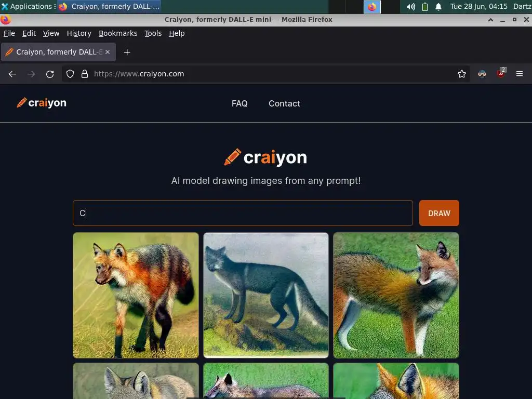Open the Contact page link
532x399 pixels.
[x=284, y=103]
